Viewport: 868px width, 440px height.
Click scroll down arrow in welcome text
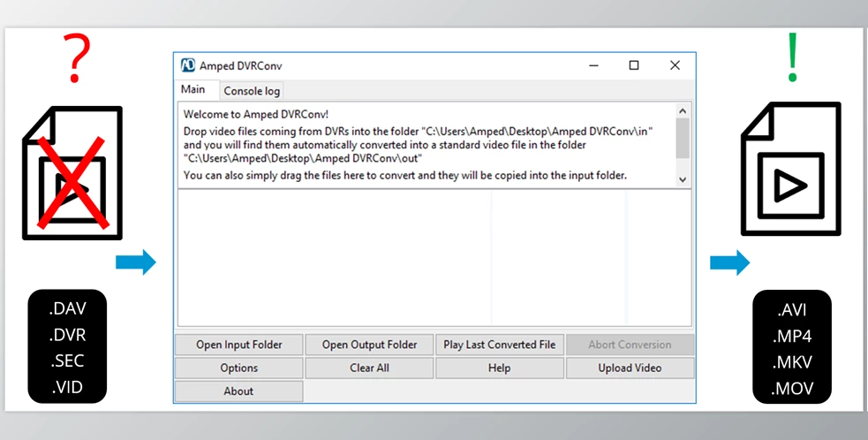(683, 179)
